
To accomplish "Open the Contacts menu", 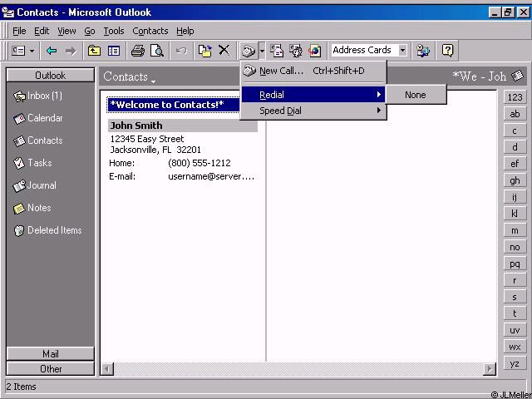I will [x=150, y=32].
